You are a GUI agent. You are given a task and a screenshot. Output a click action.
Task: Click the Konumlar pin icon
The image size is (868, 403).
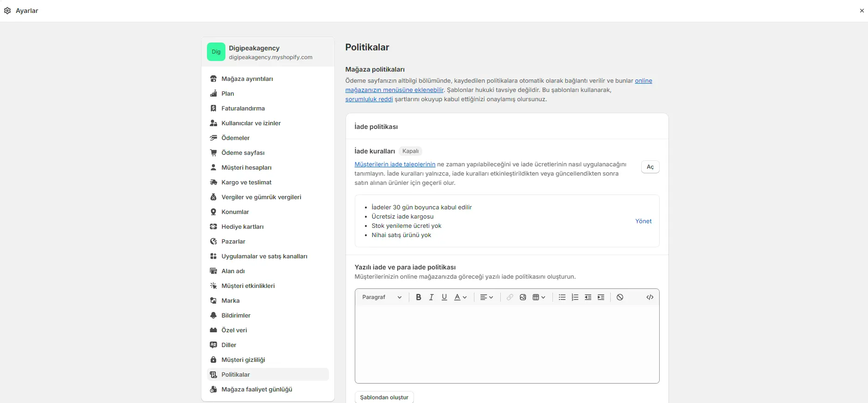(213, 212)
